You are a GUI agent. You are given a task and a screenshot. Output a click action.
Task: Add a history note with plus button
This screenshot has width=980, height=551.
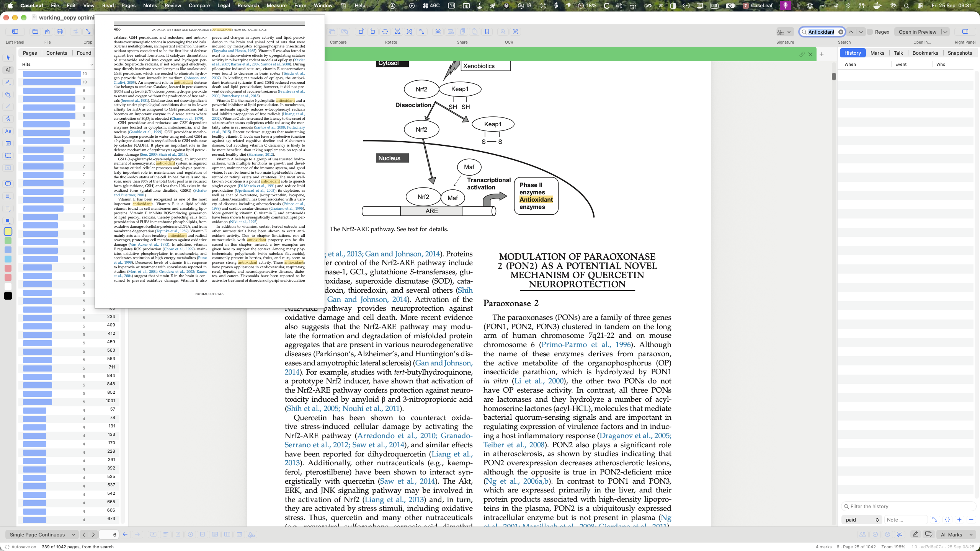[x=959, y=520]
